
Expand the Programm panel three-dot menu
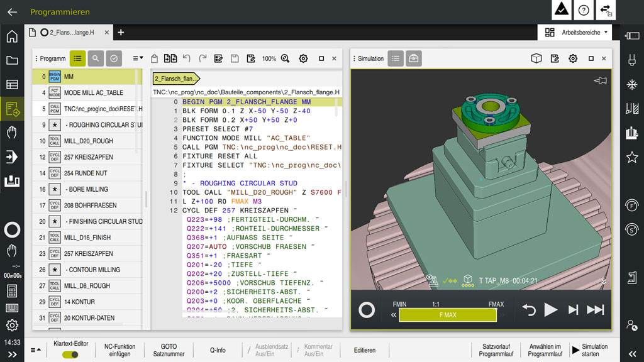pyautogui.click(x=36, y=58)
